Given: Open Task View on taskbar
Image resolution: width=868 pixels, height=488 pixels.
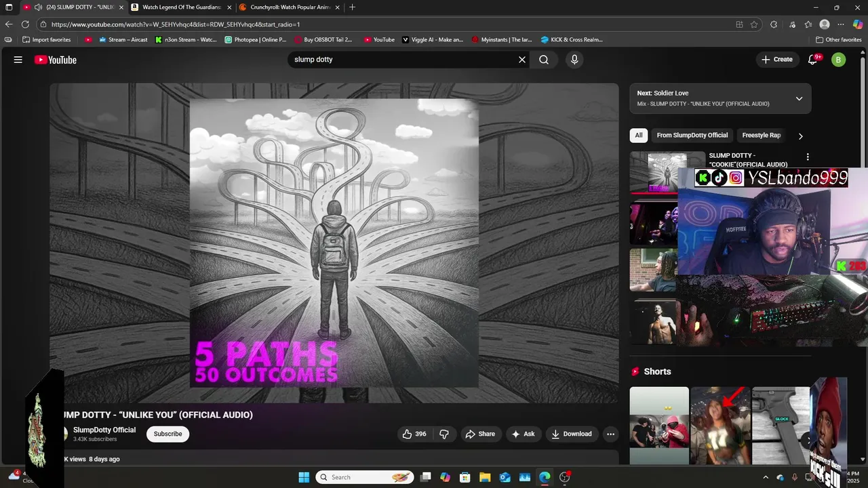Looking at the screenshot, I should click(425, 477).
